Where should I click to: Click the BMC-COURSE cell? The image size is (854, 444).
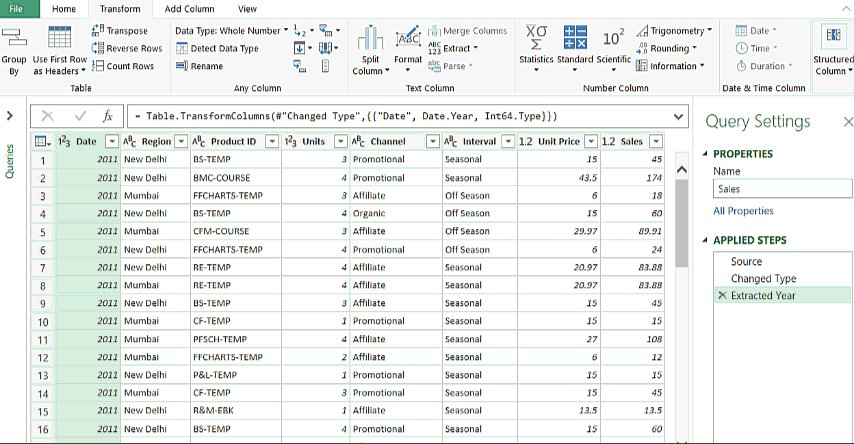coord(236,178)
